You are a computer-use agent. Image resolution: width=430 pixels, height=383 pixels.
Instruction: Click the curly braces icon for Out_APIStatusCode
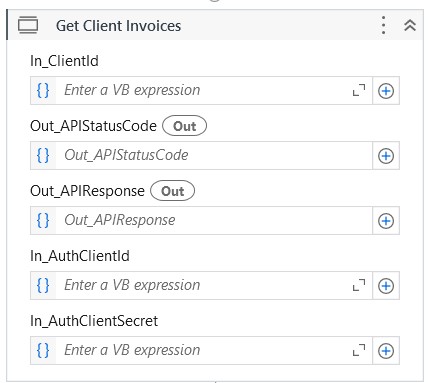point(43,155)
